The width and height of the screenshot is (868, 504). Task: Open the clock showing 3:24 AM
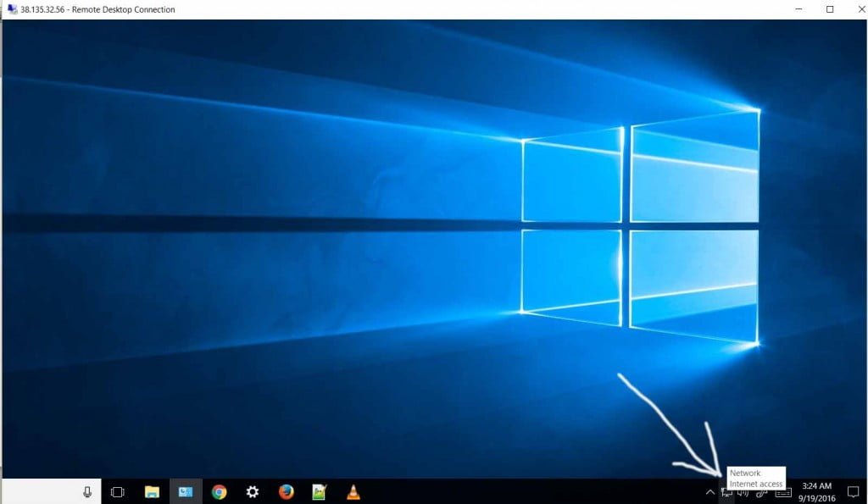[x=816, y=492]
